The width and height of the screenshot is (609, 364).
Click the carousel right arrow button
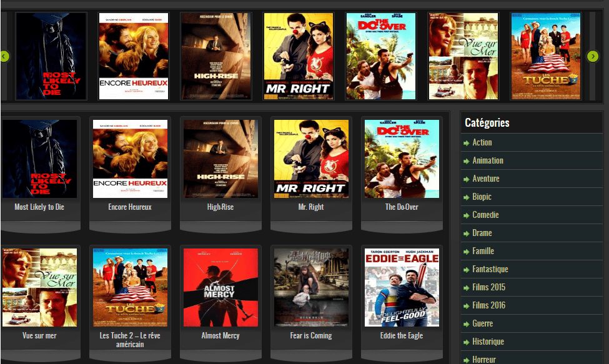coord(593,57)
